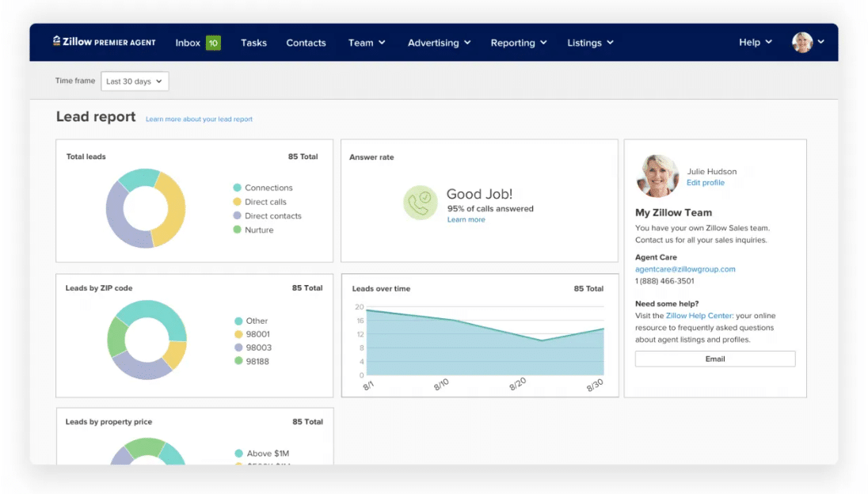Click the Zillow Premier Agent logo
Screen dimensions: 868x494
point(103,42)
